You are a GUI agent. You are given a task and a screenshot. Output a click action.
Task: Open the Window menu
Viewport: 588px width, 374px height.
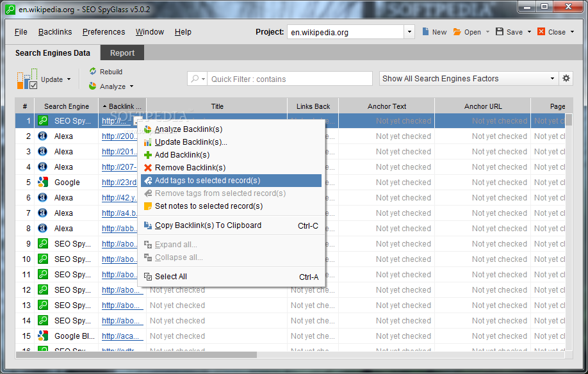click(150, 32)
